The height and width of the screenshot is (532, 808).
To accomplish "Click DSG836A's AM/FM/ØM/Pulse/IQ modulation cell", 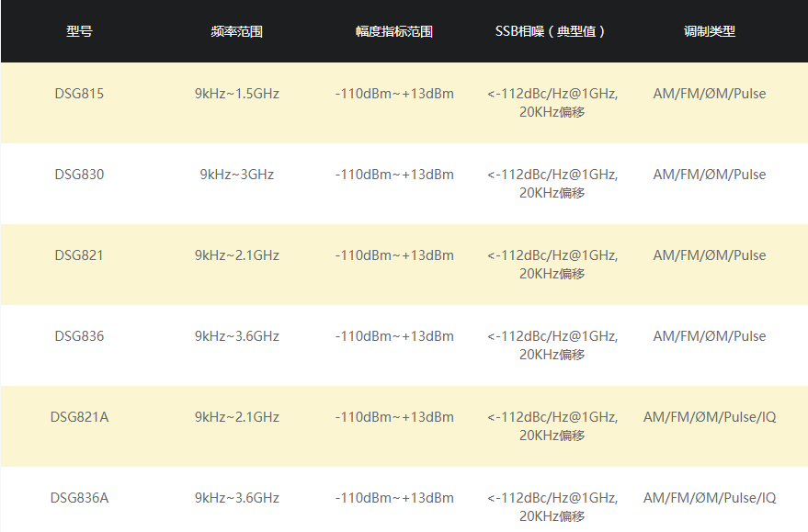I will point(710,498).
